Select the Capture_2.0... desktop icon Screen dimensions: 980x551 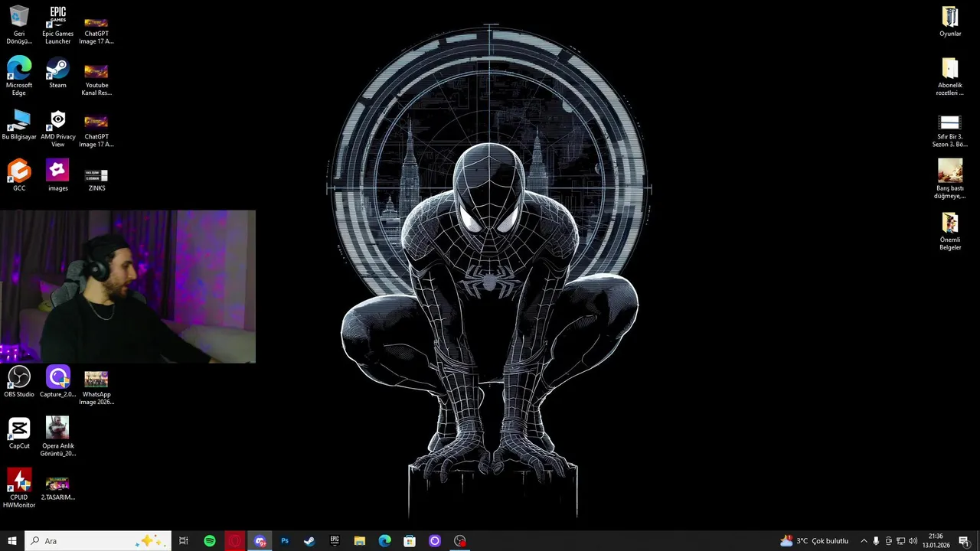tap(58, 382)
